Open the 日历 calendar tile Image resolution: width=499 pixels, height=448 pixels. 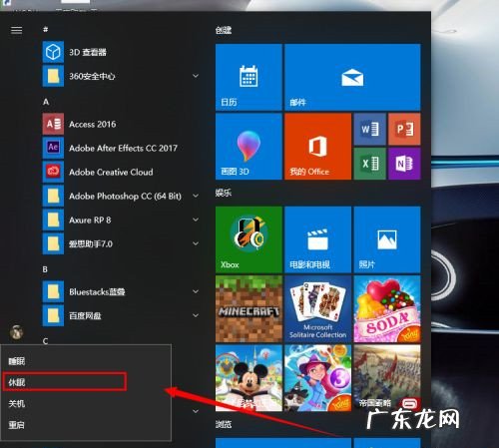[x=249, y=77]
